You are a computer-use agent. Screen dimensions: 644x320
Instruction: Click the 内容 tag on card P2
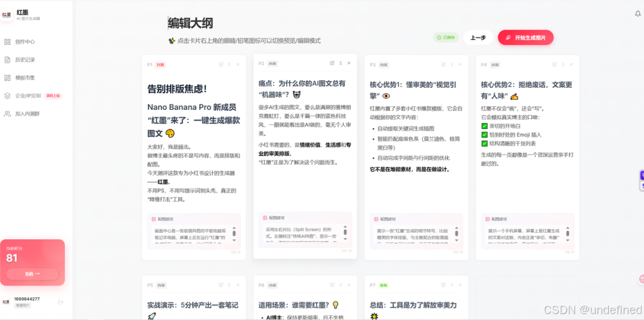pyautogui.click(x=273, y=63)
